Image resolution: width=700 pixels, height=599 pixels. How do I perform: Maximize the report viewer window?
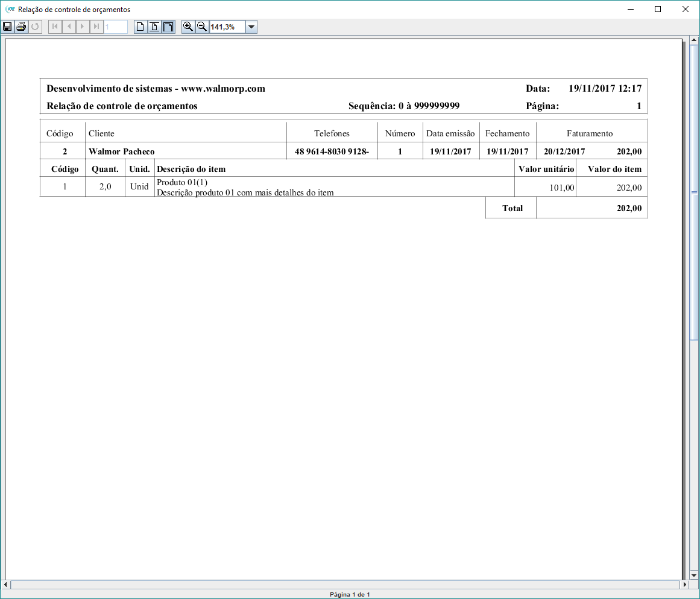[x=658, y=9]
